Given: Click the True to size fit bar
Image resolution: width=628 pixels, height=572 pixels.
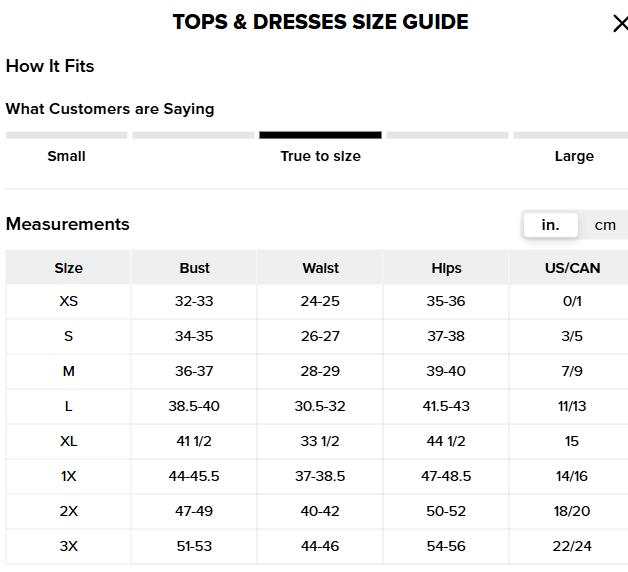Looking at the screenshot, I should [320, 135].
